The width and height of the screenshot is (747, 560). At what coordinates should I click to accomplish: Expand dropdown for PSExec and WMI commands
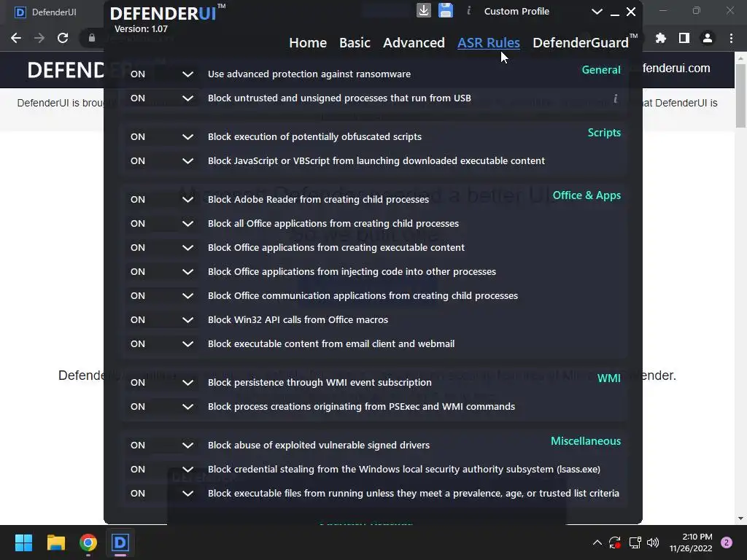tap(187, 407)
